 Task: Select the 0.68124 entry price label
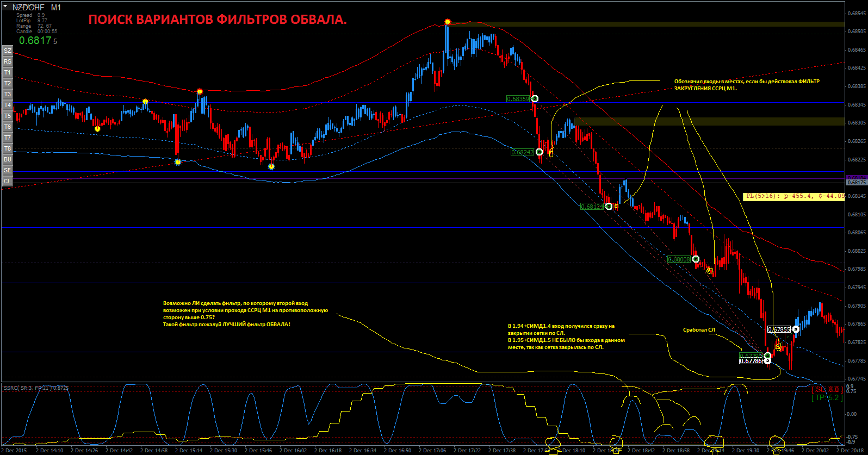point(592,207)
